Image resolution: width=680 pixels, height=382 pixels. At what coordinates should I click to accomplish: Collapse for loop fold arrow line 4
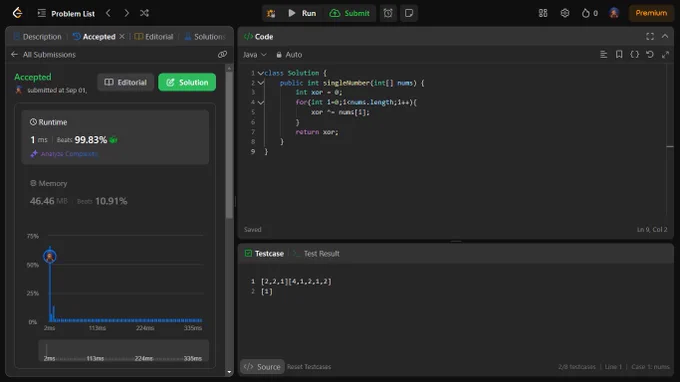[x=261, y=103]
